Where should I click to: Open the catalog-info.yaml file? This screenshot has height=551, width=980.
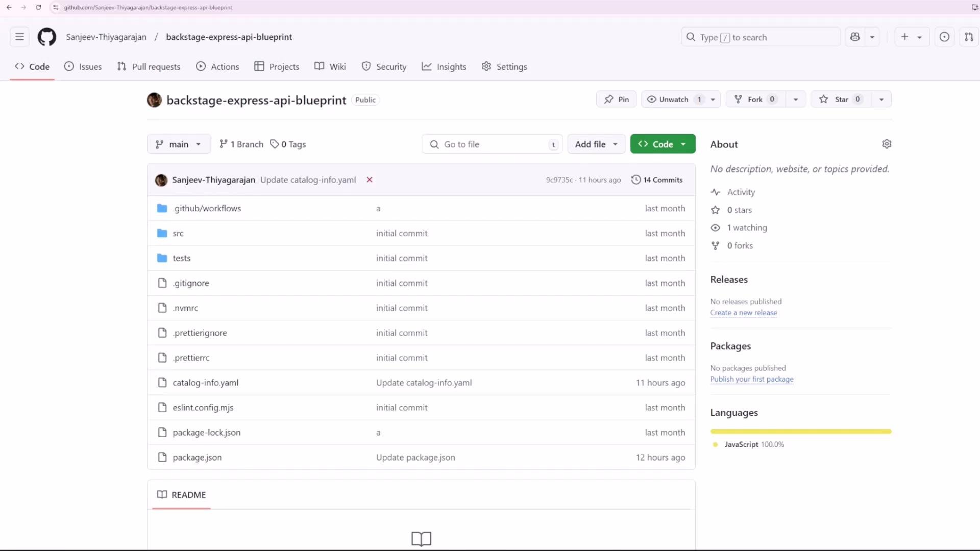point(205,383)
